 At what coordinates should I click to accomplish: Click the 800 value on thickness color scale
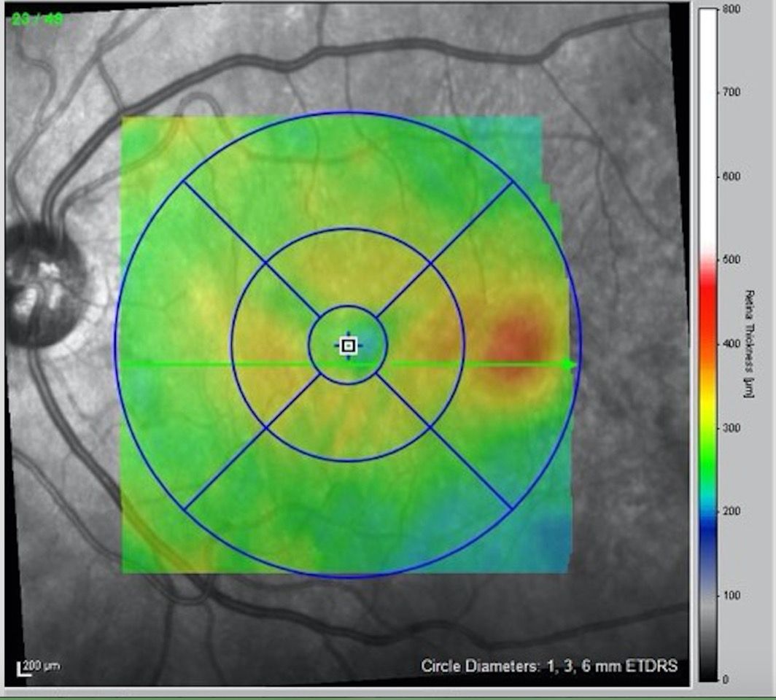(x=731, y=9)
